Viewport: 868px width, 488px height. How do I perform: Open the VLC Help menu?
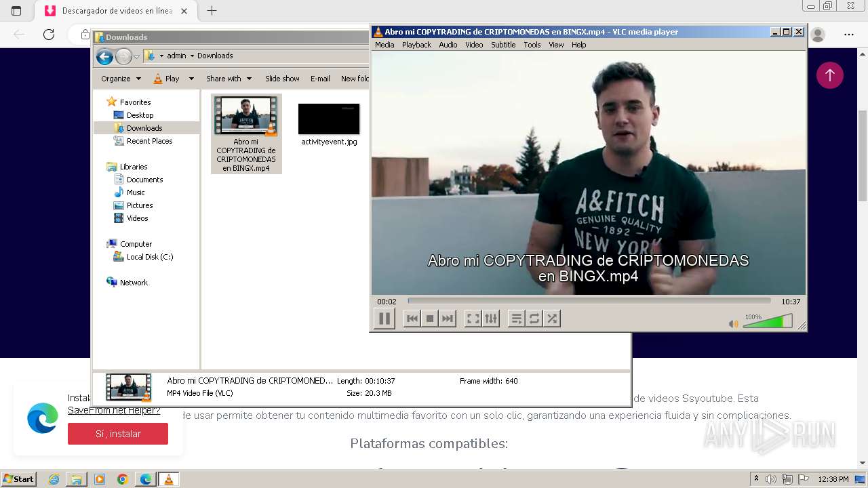tap(578, 45)
